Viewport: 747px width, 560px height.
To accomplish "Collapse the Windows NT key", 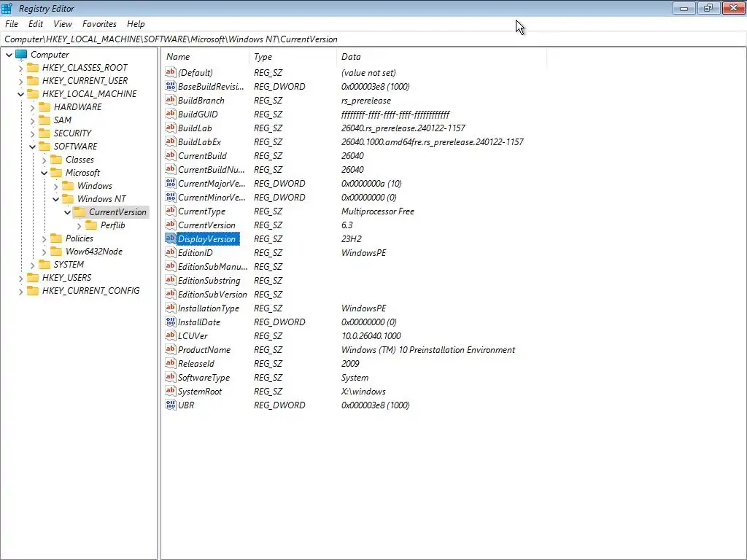I will pyautogui.click(x=55, y=199).
